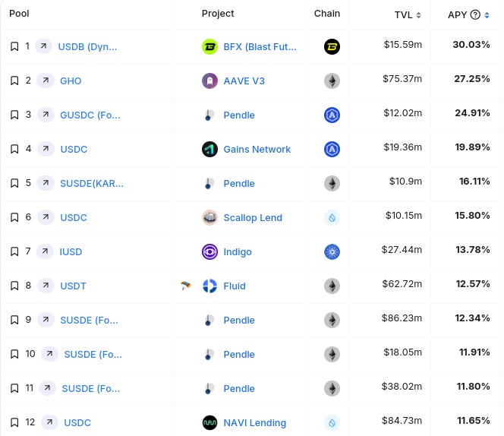Image resolution: width=504 pixels, height=436 pixels.
Task: Open external link arrow for row 12 USDC
Action: click(x=49, y=422)
